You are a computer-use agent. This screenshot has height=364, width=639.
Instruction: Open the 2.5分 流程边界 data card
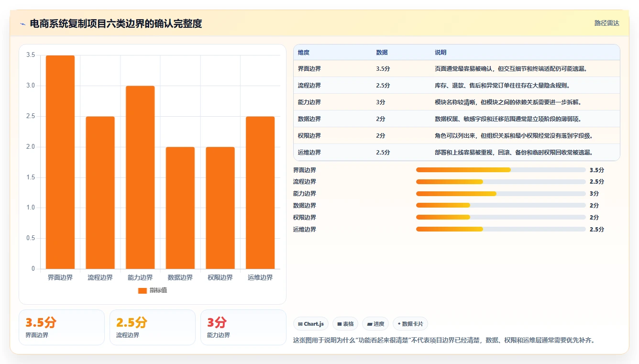(153, 327)
